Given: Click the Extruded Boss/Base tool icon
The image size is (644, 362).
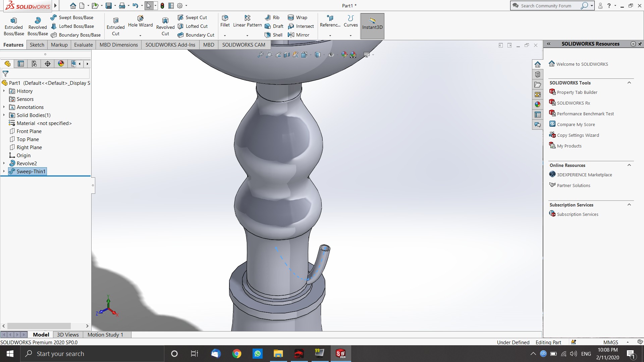Looking at the screenshot, I should (x=14, y=21).
